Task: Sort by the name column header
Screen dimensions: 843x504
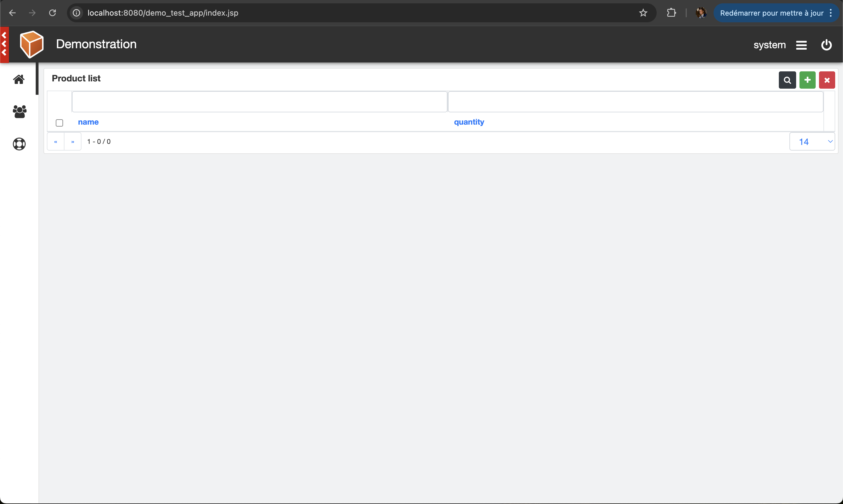Action: 88,122
